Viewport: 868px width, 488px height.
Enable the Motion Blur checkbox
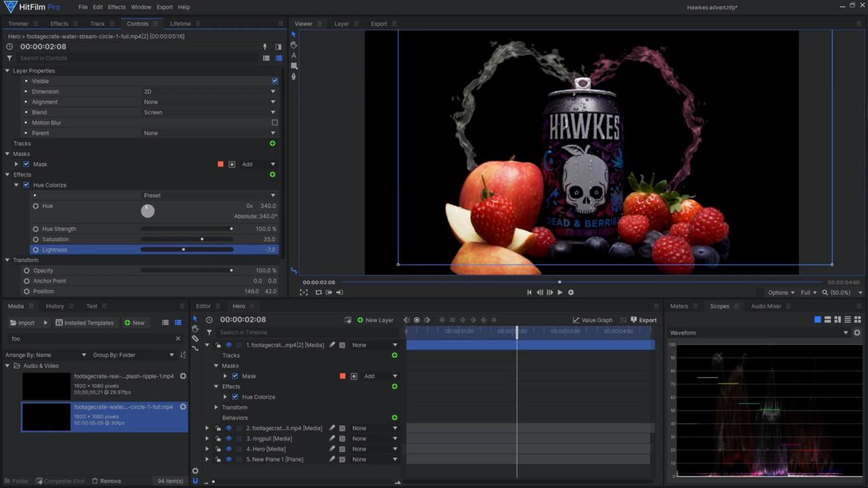[275, 123]
